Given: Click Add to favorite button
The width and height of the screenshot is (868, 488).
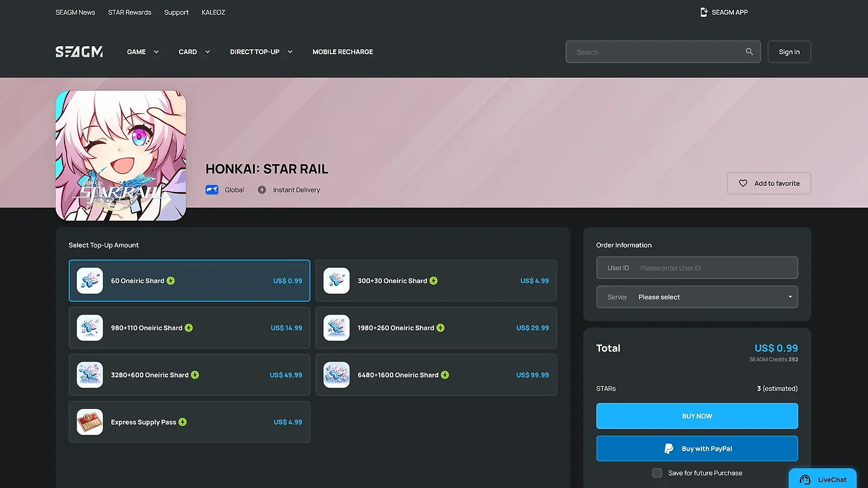Looking at the screenshot, I should [769, 183].
